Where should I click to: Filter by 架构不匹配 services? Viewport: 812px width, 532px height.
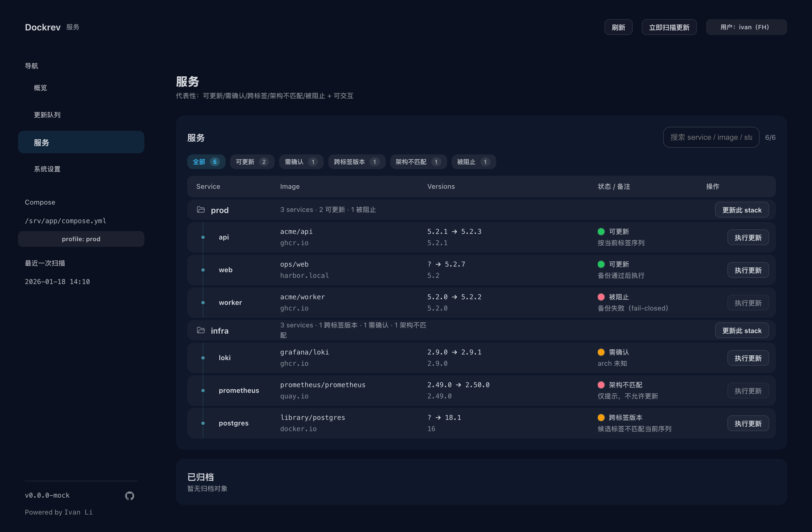point(418,162)
